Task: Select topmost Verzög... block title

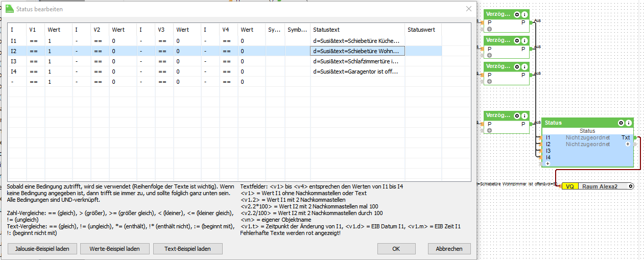Action: pos(498,14)
